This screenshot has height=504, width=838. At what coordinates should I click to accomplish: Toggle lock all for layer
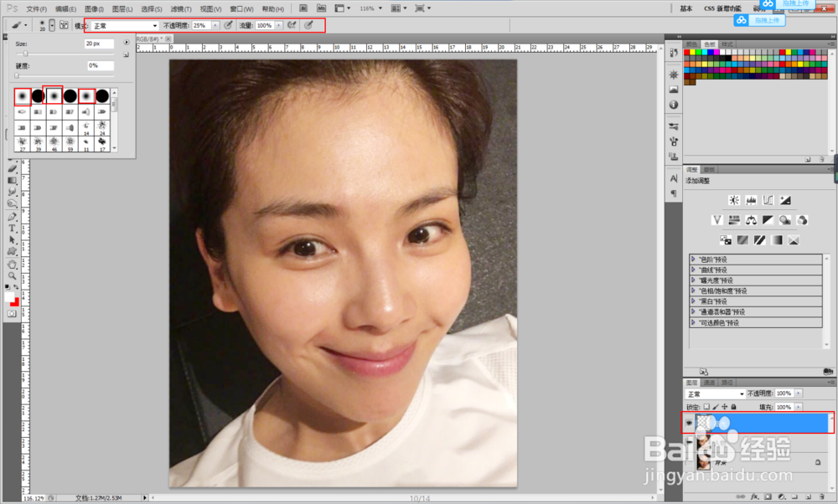[734, 407]
